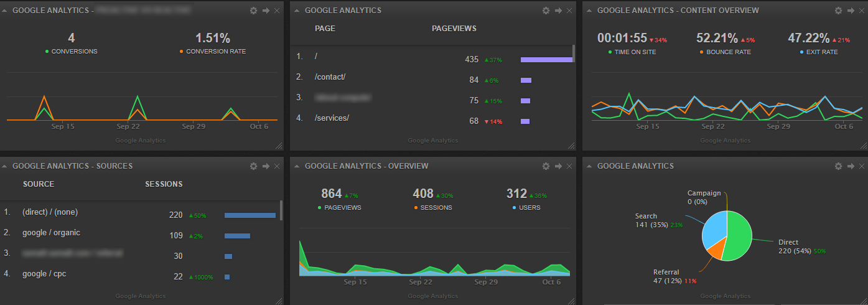Image resolution: width=868 pixels, height=305 pixels.
Task: Click arrow icon of Content Overview widget
Action: [x=851, y=11]
